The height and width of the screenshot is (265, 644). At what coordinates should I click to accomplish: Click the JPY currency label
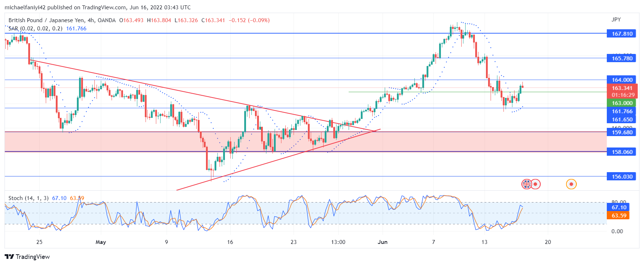click(x=616, y=20)
